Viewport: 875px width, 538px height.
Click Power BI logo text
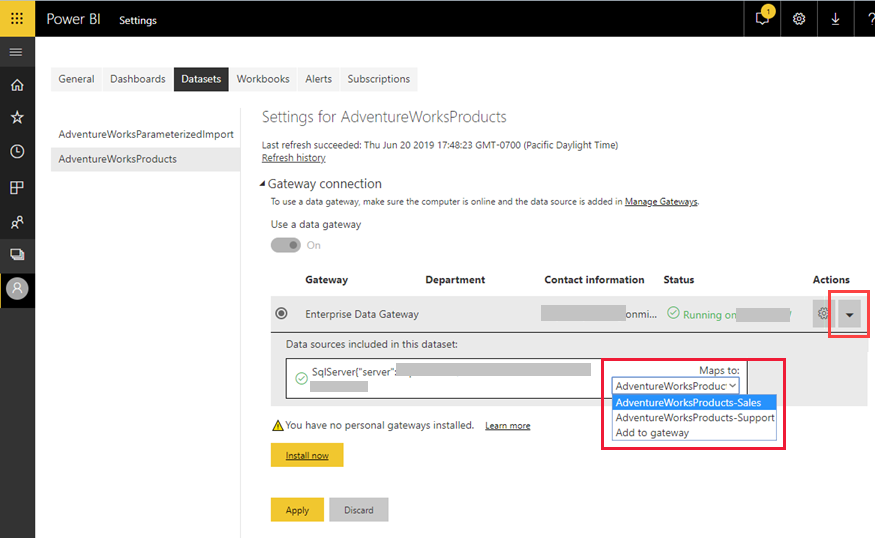[73, 19]
